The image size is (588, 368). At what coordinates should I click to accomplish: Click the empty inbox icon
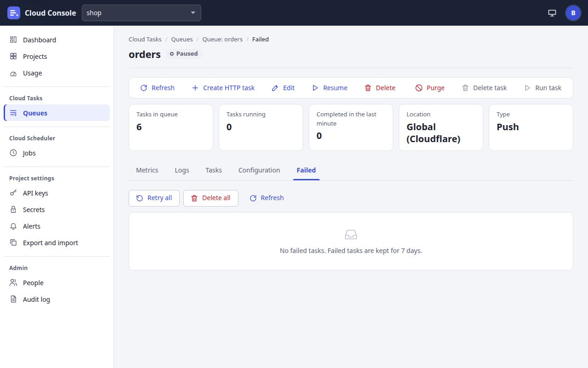[351, 235]
